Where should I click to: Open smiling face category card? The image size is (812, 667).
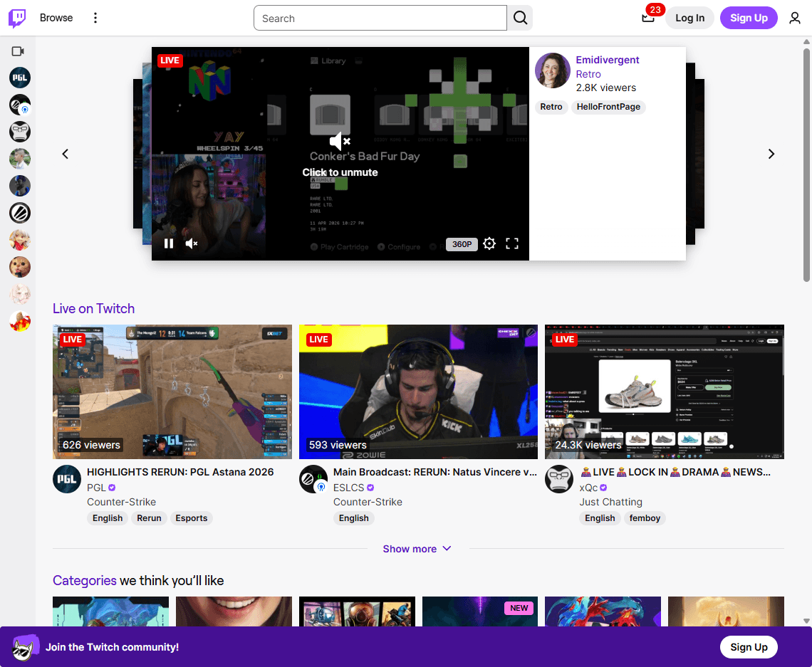234,611
